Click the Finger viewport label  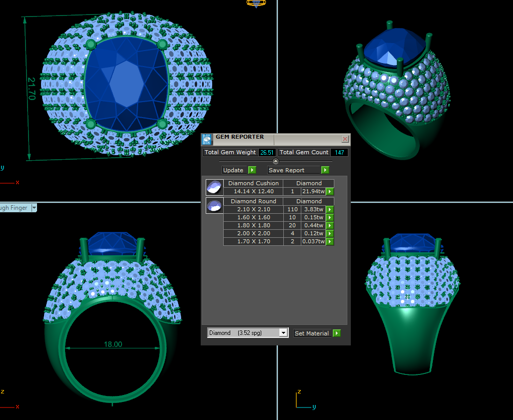click(15, 208)
